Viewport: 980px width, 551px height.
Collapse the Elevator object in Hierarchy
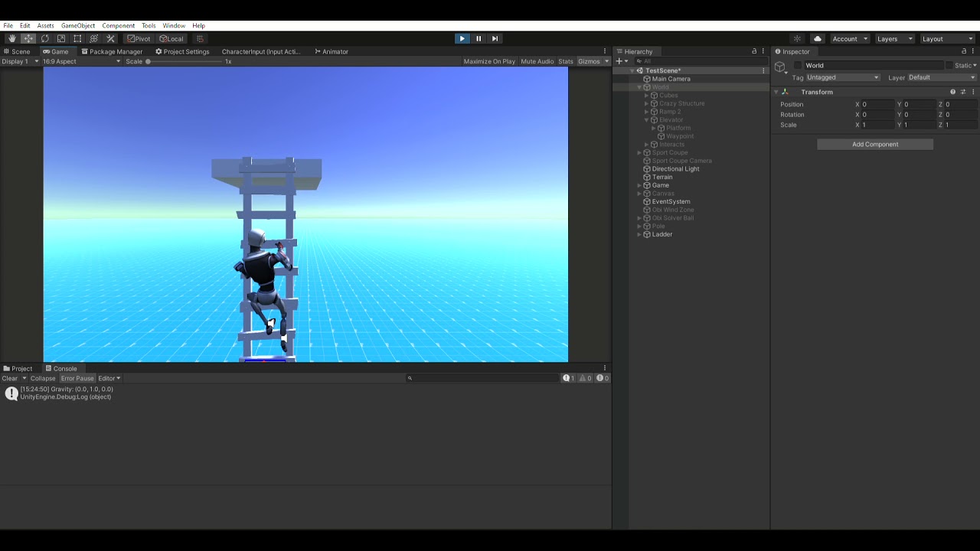[647, 120]
